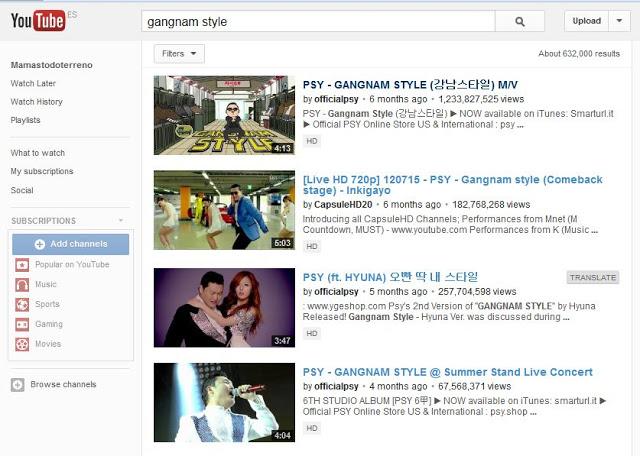Click the Movies film reel icon
The height and width of the screenshot is (456, 640).
coord(22,344)
